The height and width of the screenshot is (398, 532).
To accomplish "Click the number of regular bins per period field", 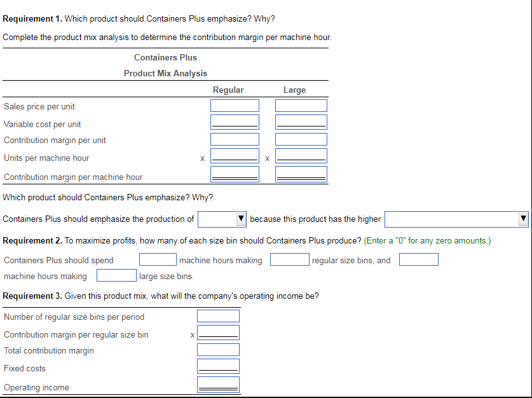I will pyautogui.click(x=219, y=315).
